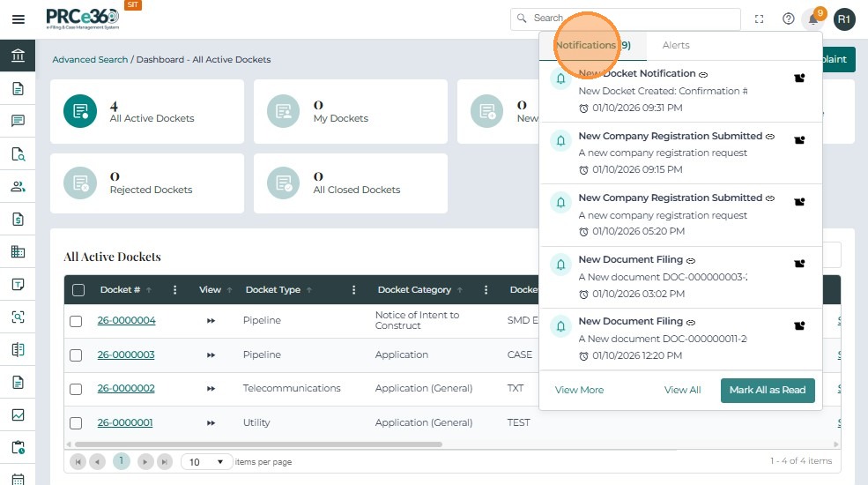Click the Mark All as Read button
The height and width of the screenshot is (485, 868).
(768, 390)
